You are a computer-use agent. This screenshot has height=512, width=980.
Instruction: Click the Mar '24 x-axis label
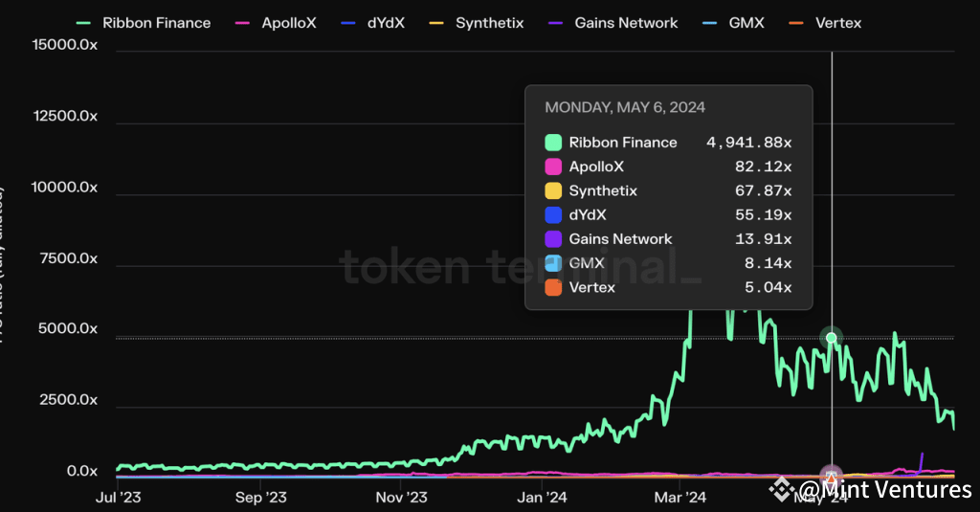point(680,498)
